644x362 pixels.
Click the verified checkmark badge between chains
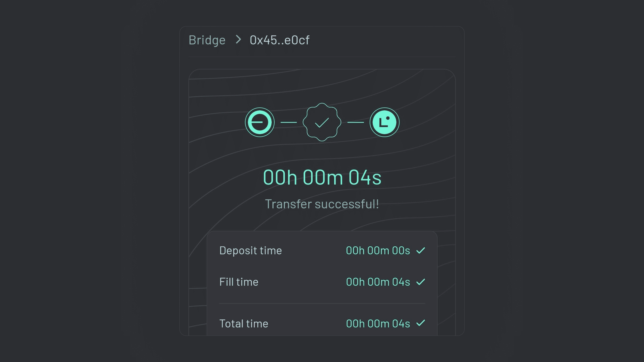click(x=322, y=122)
